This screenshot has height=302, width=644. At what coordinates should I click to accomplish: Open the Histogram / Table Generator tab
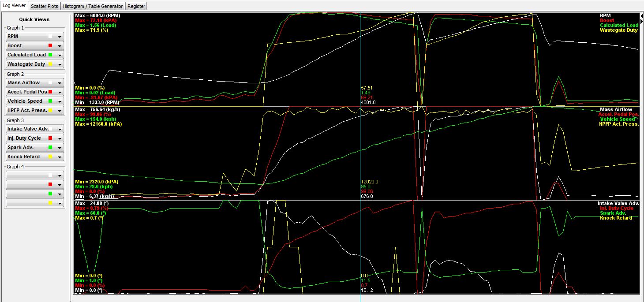click(x=93, y=6)
